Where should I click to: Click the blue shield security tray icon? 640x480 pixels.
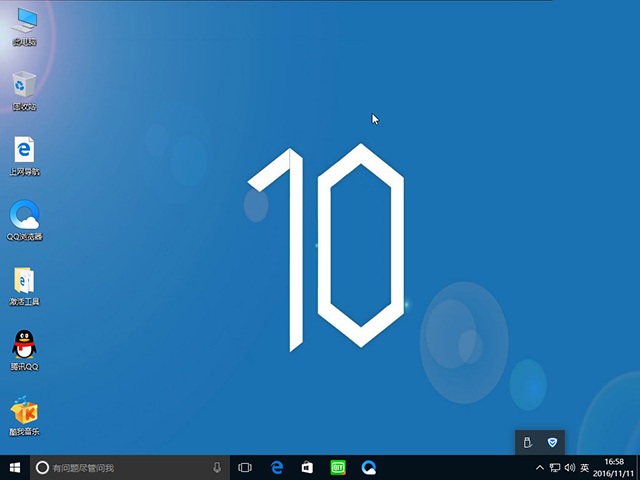coord(552,442)
